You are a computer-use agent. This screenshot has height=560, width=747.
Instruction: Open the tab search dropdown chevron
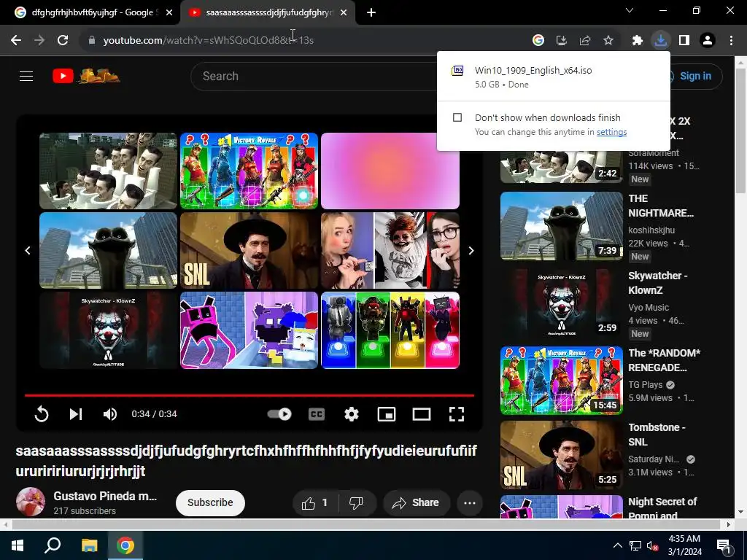coord(630,10)
